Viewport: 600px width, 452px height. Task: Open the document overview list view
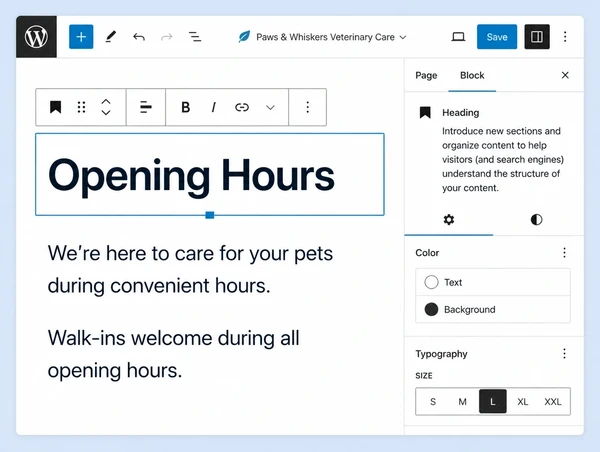(195, 37)
